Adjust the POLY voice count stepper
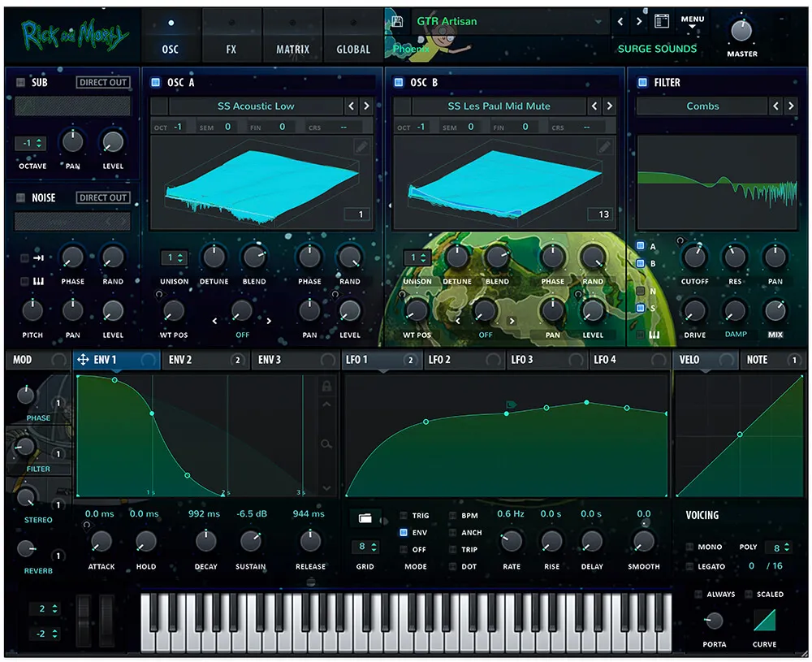 [780, 547]
